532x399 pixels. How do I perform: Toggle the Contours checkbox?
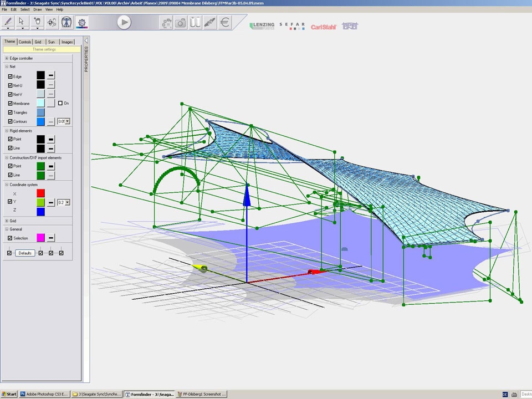10,121
